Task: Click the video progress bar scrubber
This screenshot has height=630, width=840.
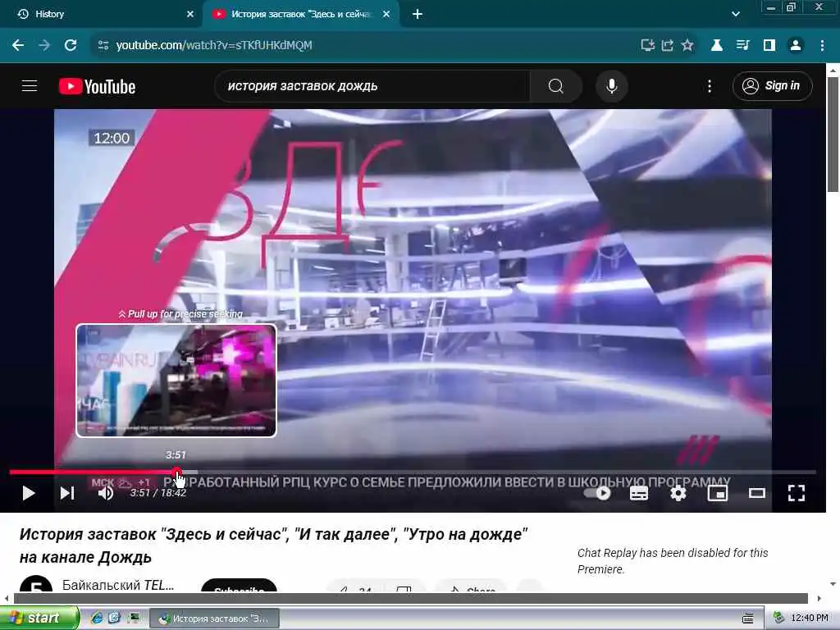Action: [x=176, y=472]
